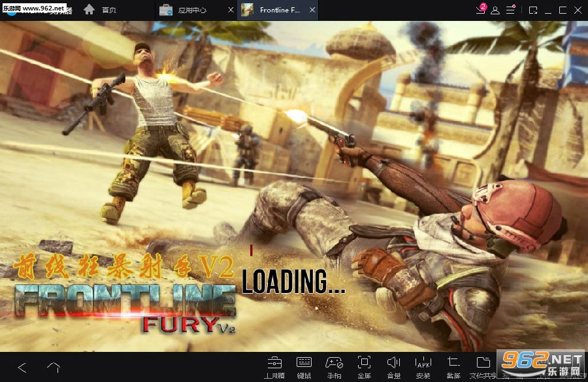
Task: Open notifications with badge 2
Action: point(481,9)
